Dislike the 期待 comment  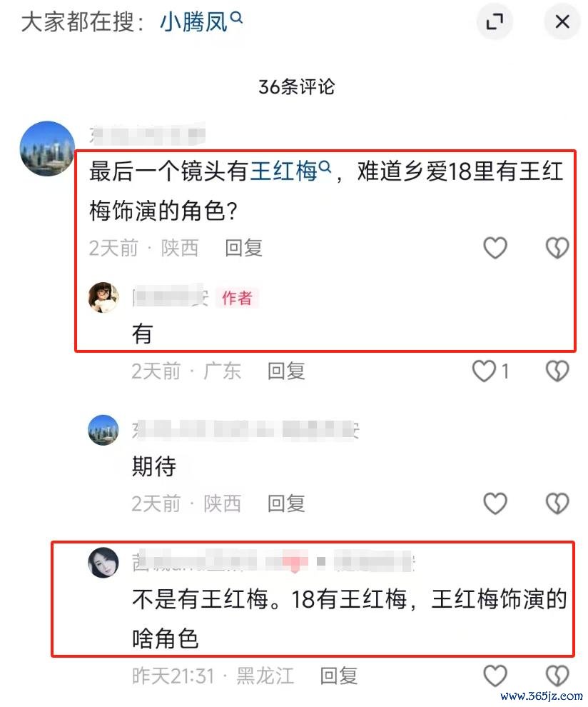click(557, 503)
